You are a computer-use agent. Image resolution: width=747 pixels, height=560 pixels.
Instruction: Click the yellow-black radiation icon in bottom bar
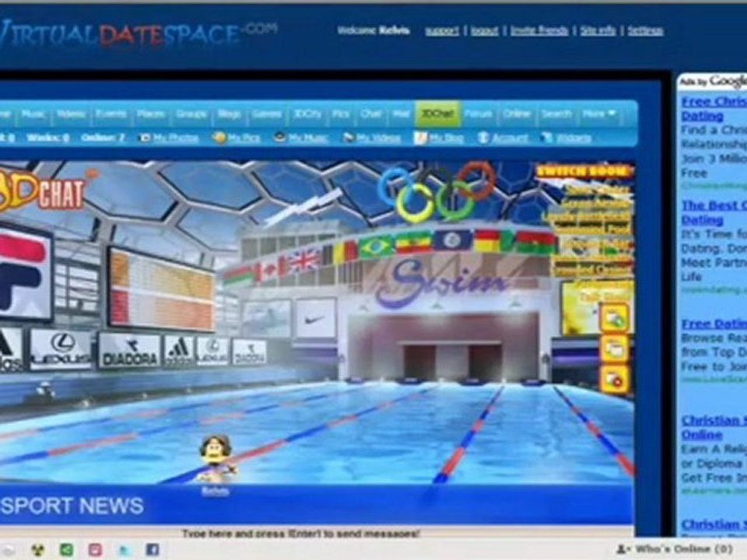(37, 551)
